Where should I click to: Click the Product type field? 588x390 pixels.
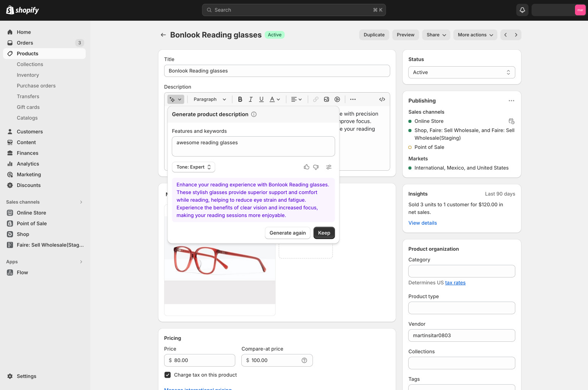[462, 308]
